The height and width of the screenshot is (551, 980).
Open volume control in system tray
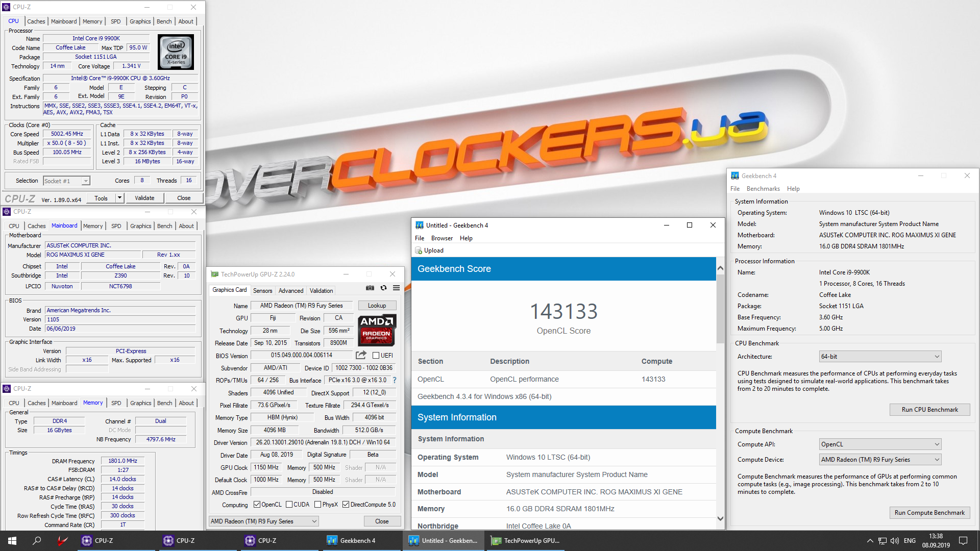[894, 541]
